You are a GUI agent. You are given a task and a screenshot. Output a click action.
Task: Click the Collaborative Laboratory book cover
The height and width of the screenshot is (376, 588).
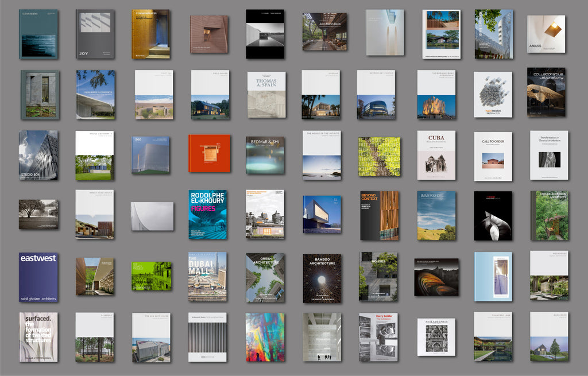click(x=546, y=92)
